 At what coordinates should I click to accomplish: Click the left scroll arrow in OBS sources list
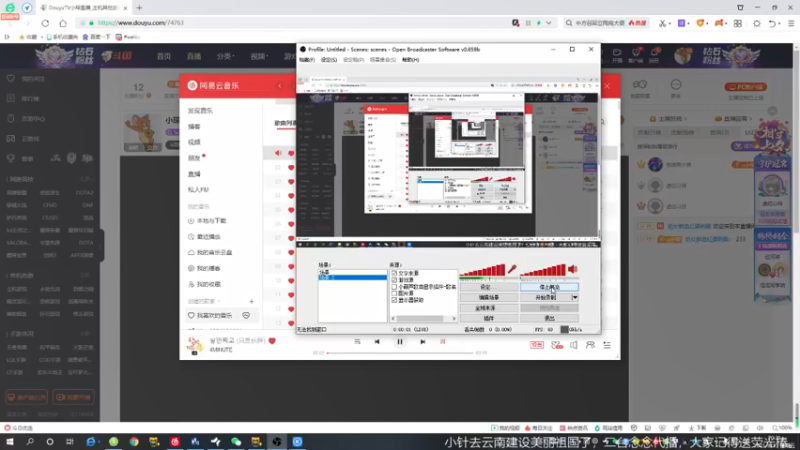(393, 318)
